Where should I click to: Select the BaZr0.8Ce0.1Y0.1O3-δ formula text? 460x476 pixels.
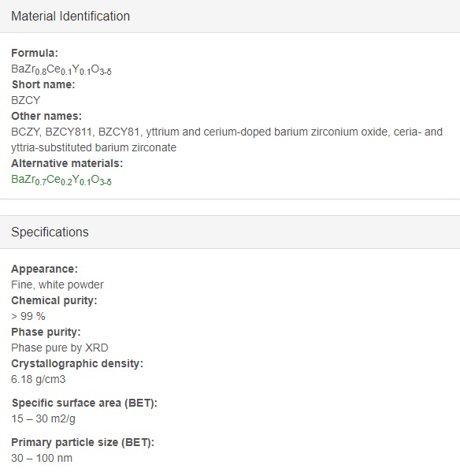[61, 69]
